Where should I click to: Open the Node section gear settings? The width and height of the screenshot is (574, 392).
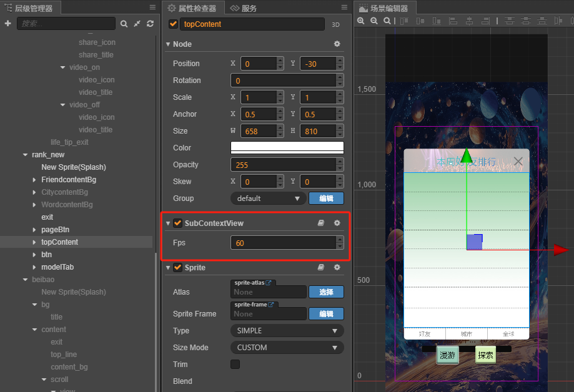pos(337,44)
